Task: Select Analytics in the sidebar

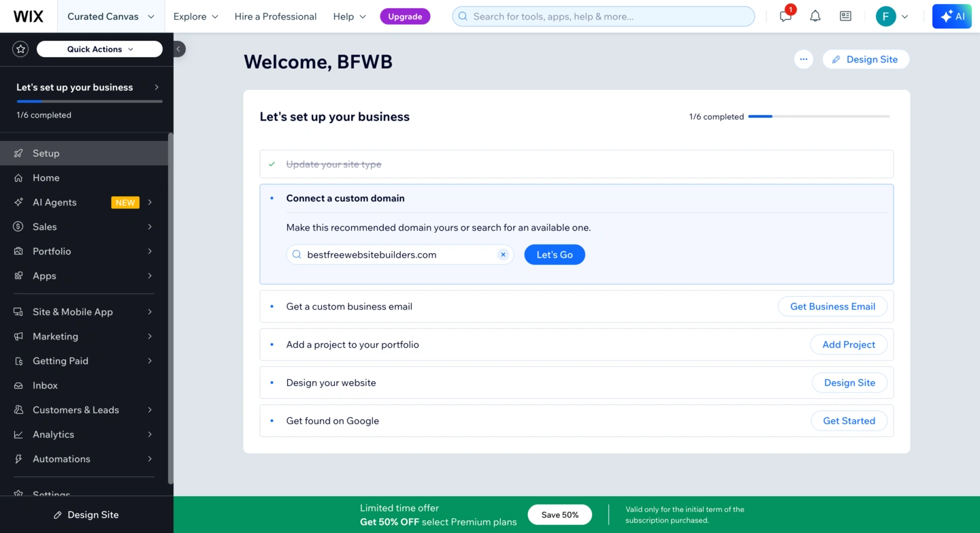Action: 54,434
